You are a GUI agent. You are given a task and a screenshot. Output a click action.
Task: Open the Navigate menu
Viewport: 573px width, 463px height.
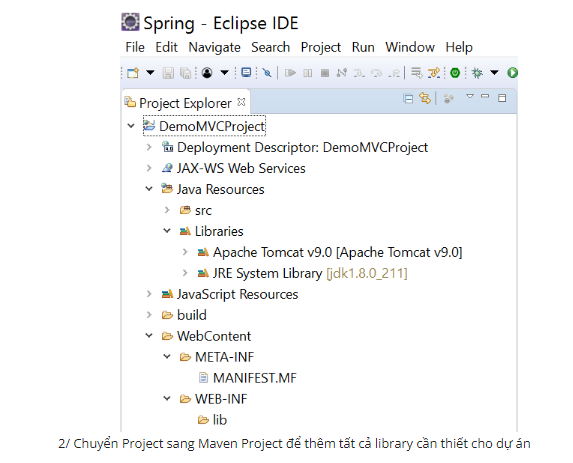tap(215, 48)
